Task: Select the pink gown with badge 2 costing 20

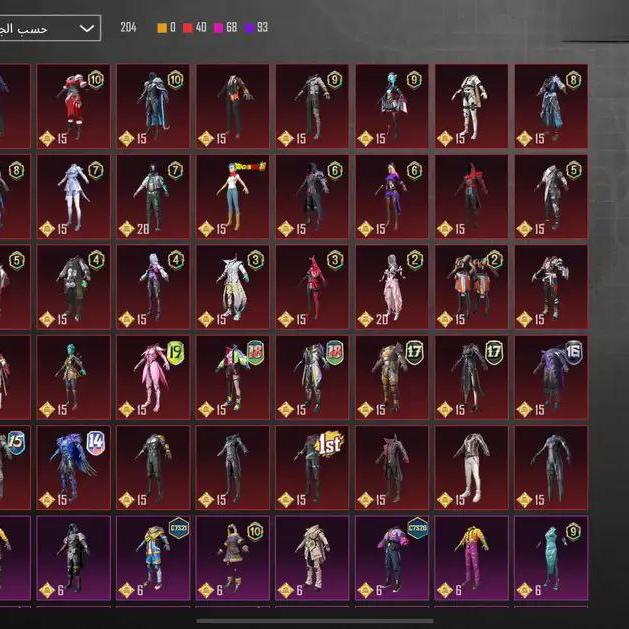Action: (392, 287)
